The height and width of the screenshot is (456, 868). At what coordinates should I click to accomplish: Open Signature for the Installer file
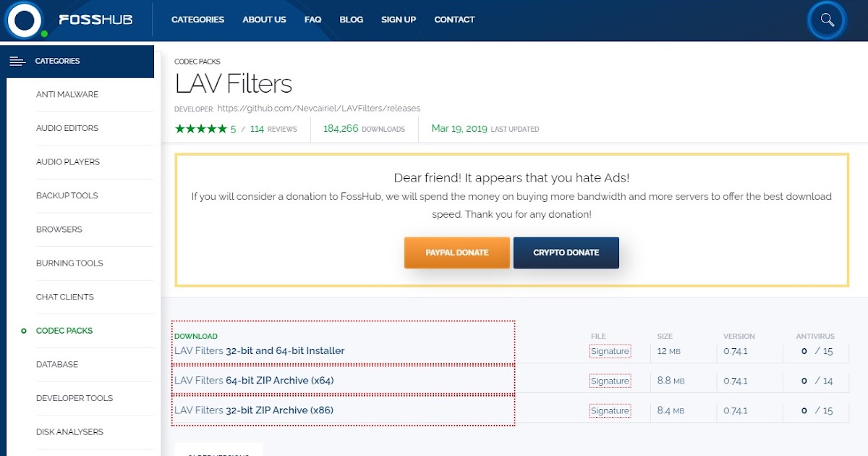click(x=610, y=351)
